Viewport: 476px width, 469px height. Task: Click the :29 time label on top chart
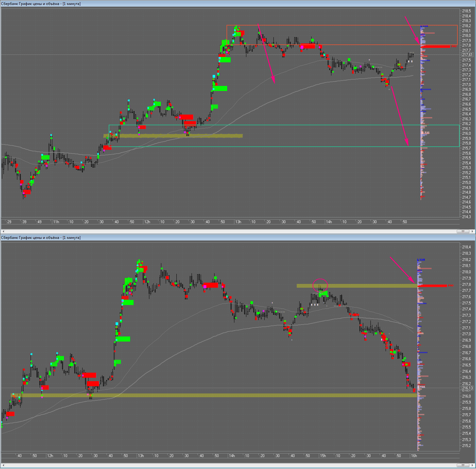(x=9, y=222)
